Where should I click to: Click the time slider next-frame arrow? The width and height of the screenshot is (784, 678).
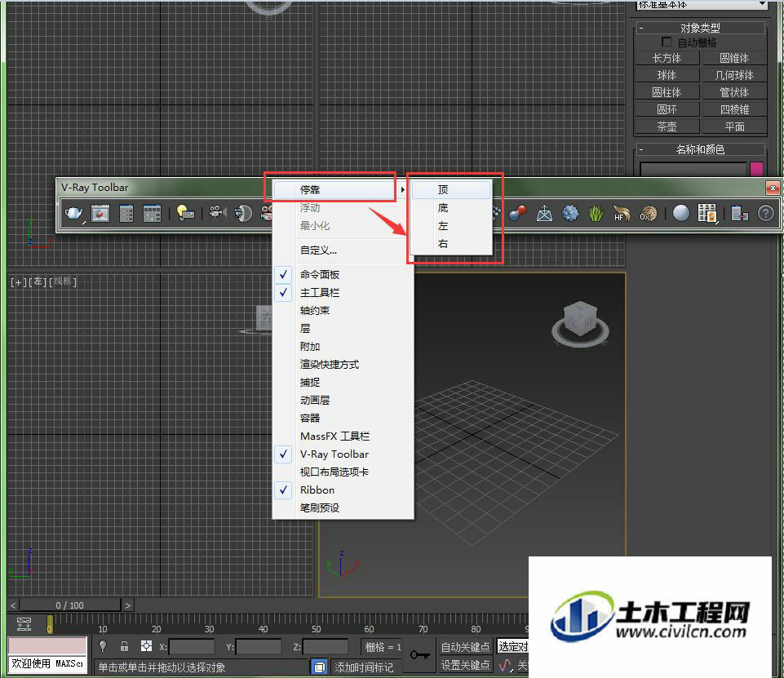tap(128, 605)
